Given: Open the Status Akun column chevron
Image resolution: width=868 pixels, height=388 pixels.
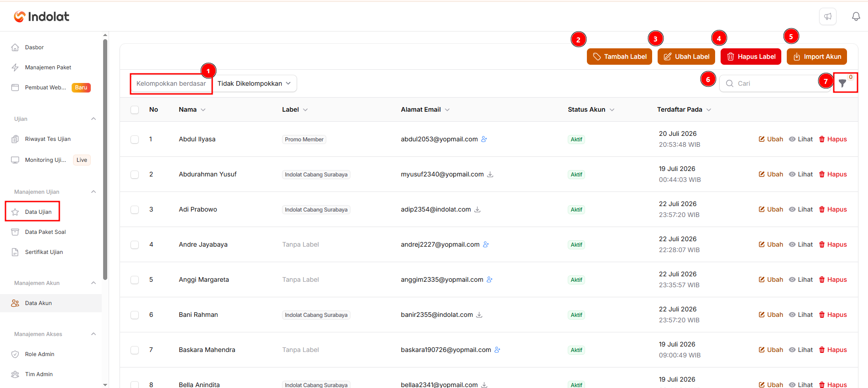Looking at the screenshot, I should tap(612, 110).
